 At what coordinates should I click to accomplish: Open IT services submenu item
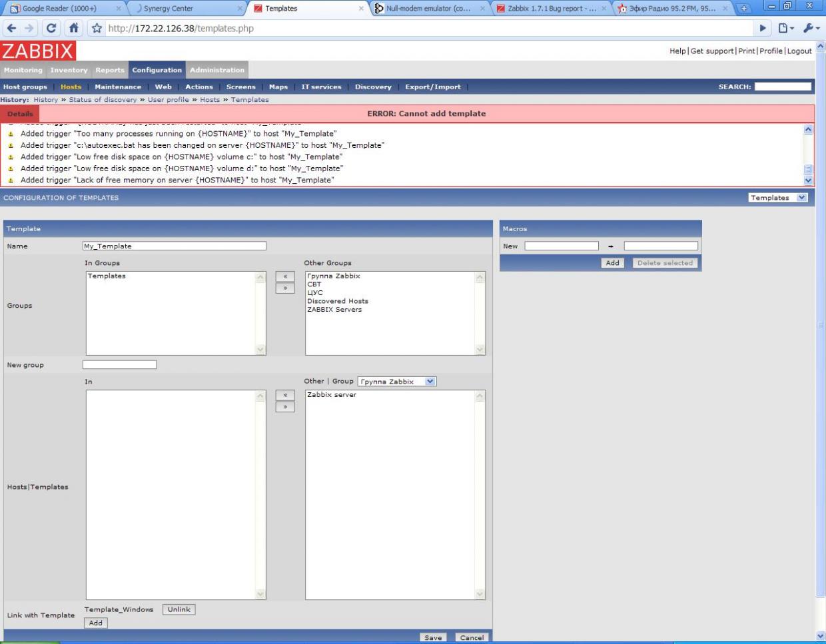click(321, 87)
